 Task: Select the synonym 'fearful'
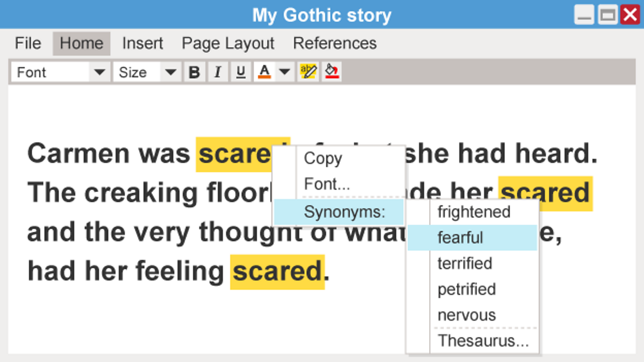tap(460, 237)
